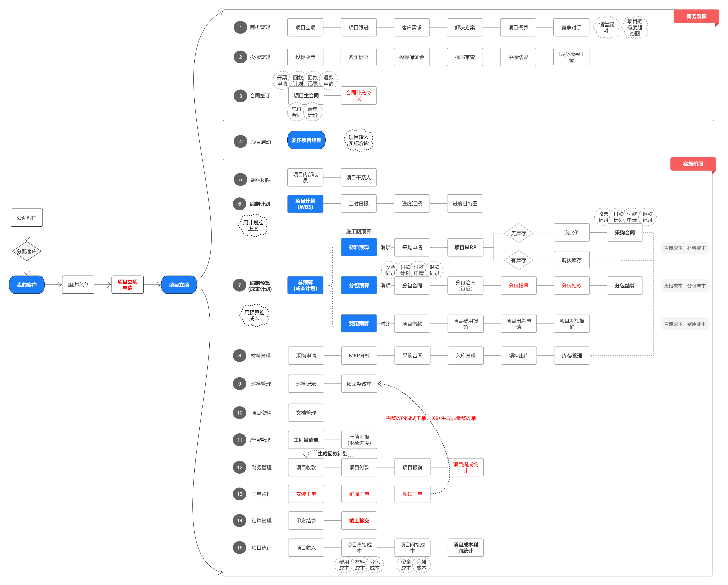This screenshot has height=585, width=728.
Task: Click the number 15 circle badge
Action: (239, 548)
